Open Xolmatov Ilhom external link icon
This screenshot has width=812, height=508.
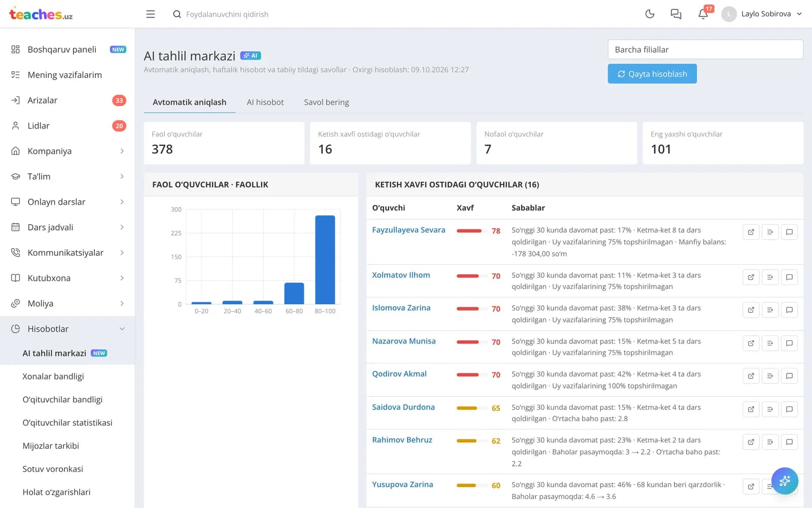(751, 277)
